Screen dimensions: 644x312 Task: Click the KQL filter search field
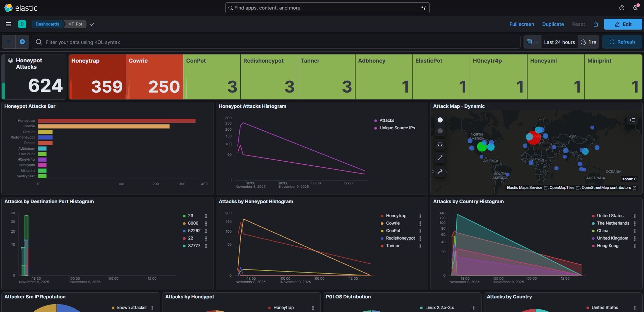coord(276,42)
